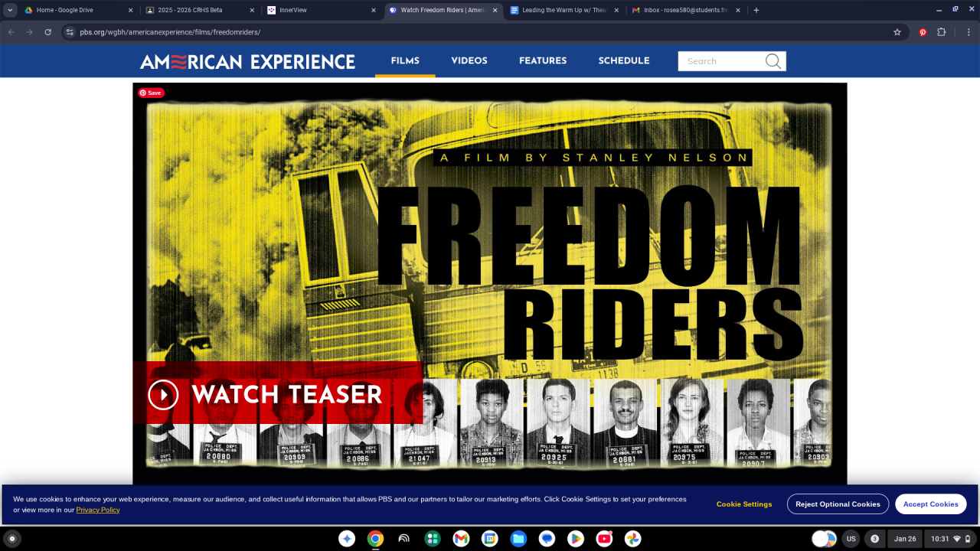980x551 pixels.
Task: View site information icon in address bar
Action: [70, 32]
